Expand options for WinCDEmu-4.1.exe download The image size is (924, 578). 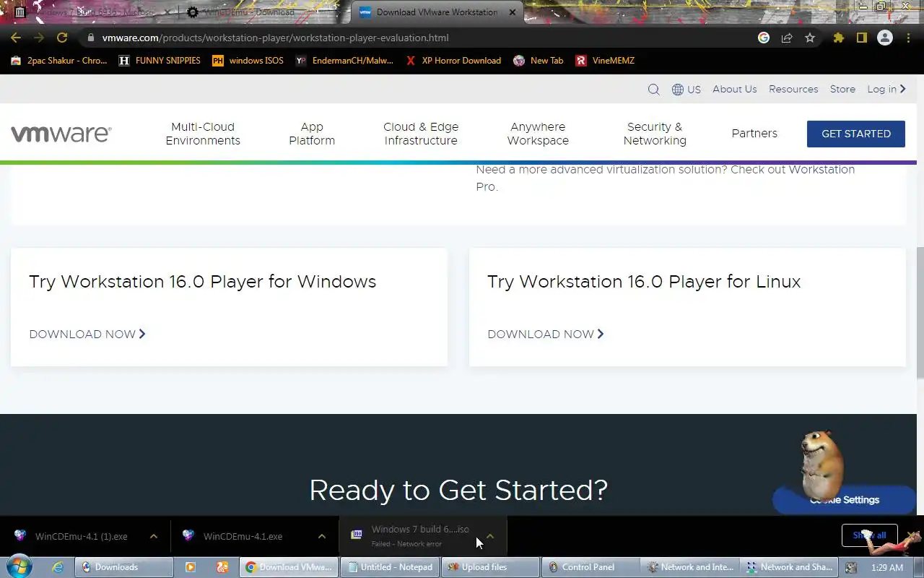322,536
